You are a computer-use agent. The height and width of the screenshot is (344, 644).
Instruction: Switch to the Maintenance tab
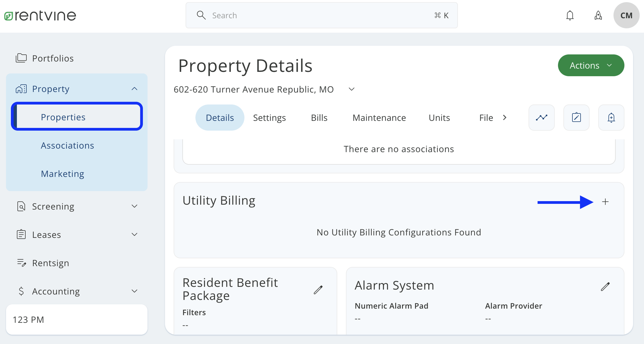(x=379, y=117)
